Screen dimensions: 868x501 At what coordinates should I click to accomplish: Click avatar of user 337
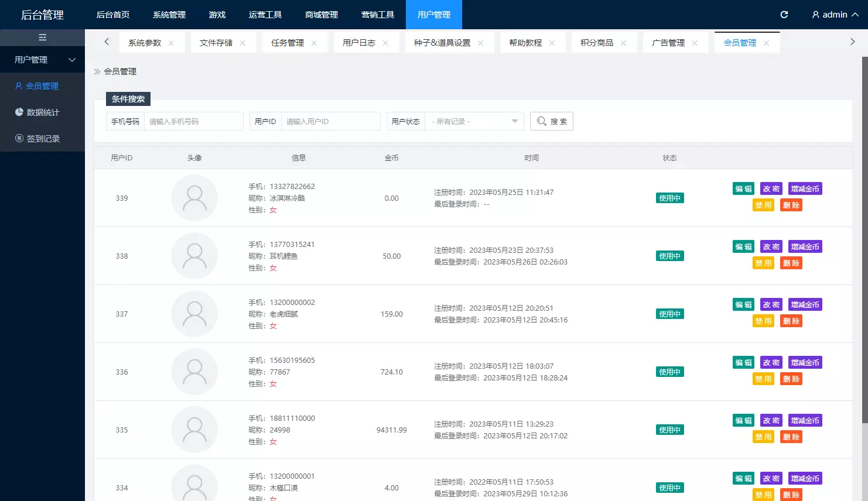(194, 314)
